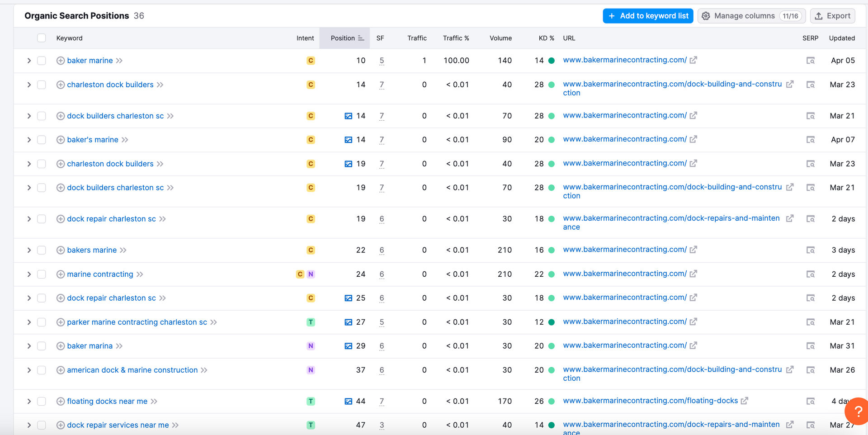Add floating docks near me plus icon
The width and height of the screenshot is (868, 435).
click(61, 401)
